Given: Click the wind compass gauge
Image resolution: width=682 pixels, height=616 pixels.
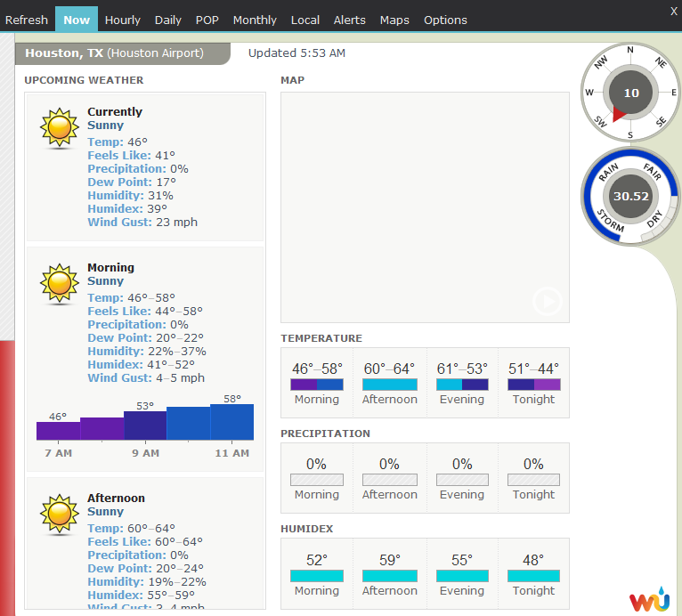Looking at the screenshot, I should tap(630, 93).
